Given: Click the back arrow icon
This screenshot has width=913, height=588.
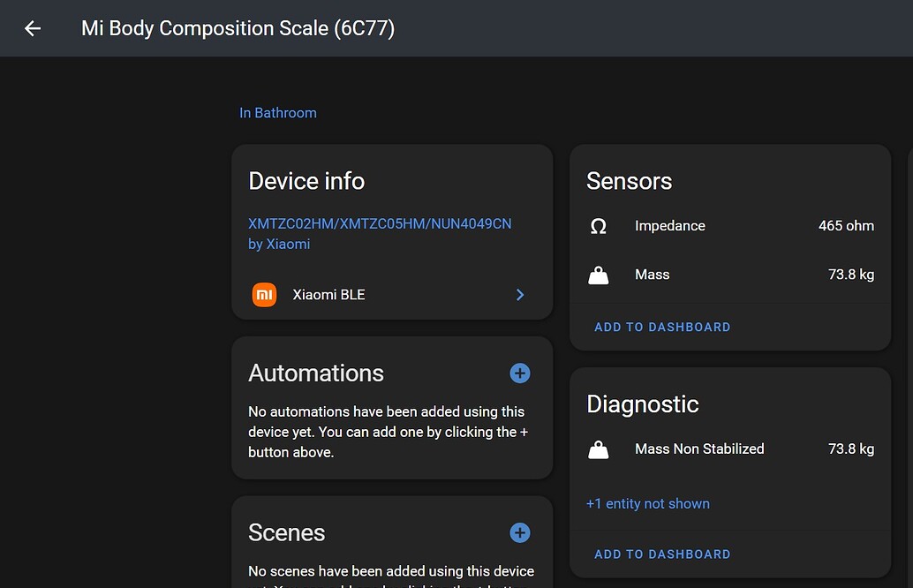Looking at the screenshot, I should [32, 28].
